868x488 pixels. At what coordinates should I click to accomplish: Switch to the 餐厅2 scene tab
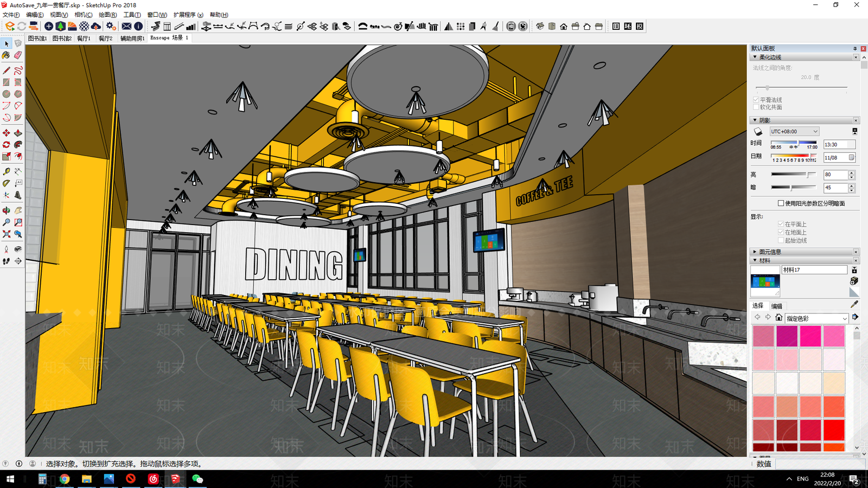(105, 38)
